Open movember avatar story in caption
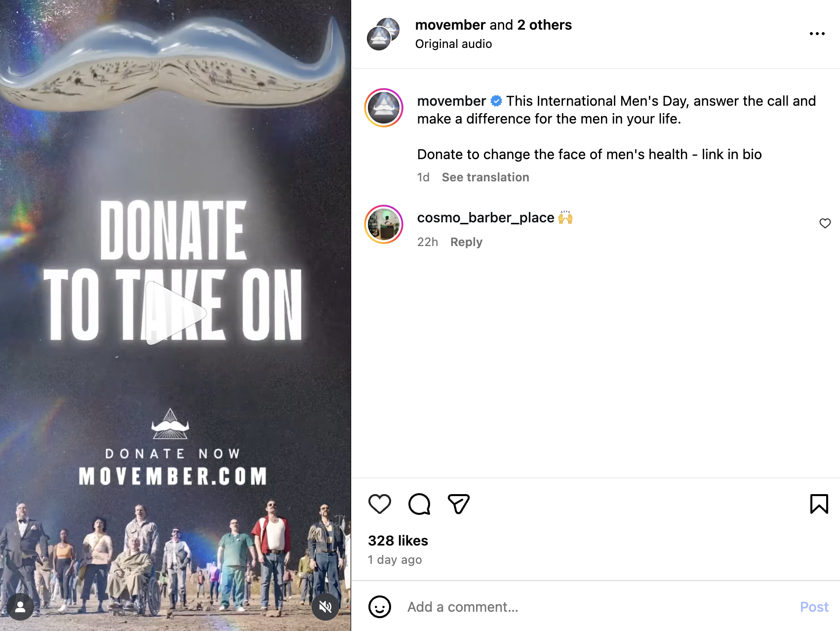 (384, 108)
